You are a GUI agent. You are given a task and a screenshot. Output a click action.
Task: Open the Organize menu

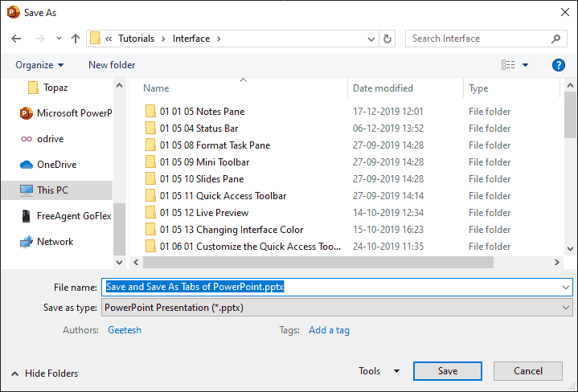[x=39, y=65]
